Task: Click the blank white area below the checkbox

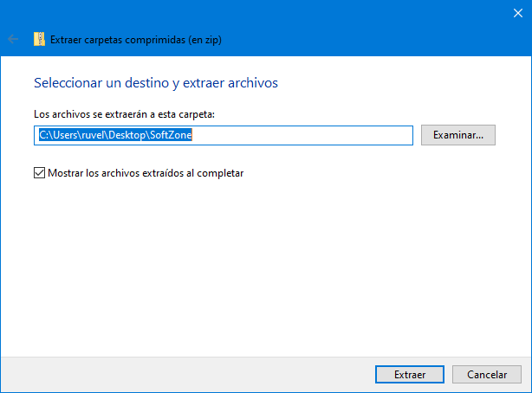Action: click(x=260, y=268)
